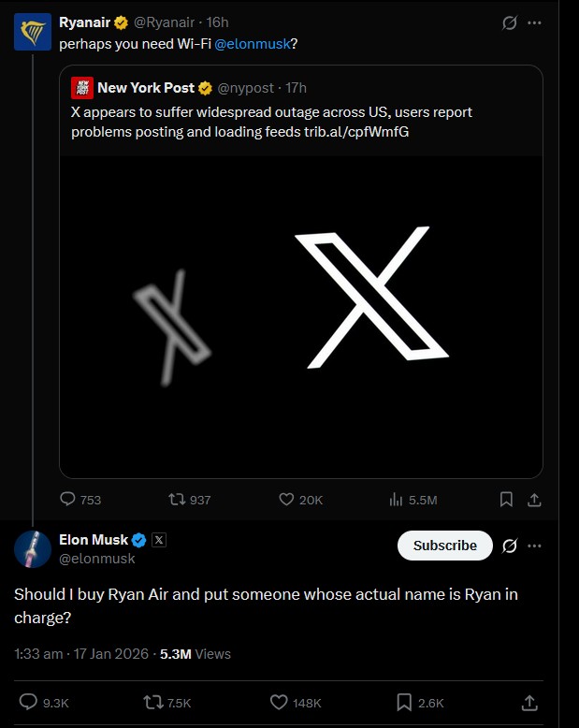Share the Ryanair post

(x=535, y=500)
